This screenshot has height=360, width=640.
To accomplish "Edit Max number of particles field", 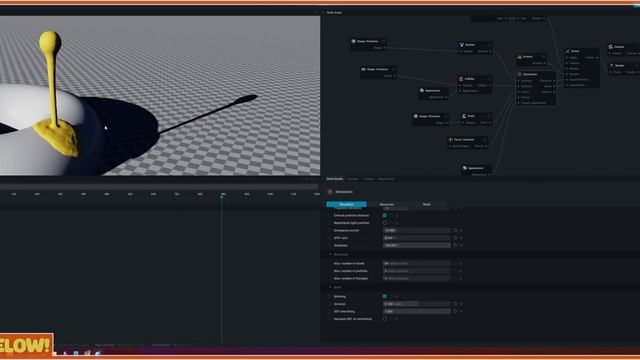I will [417, 271].
